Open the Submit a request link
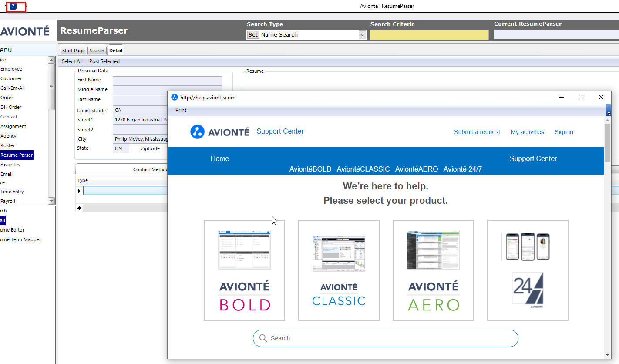The image size is (619, 364). click(477, 132)
